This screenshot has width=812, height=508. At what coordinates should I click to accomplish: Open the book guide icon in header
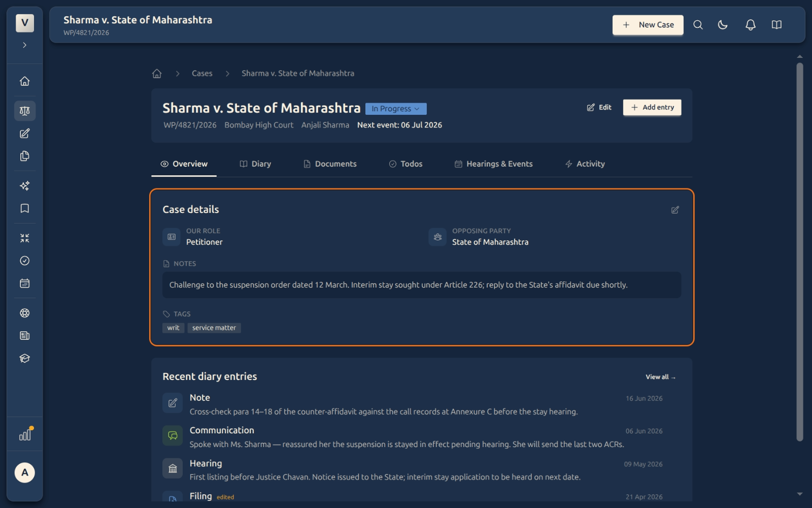coord(776,25)
